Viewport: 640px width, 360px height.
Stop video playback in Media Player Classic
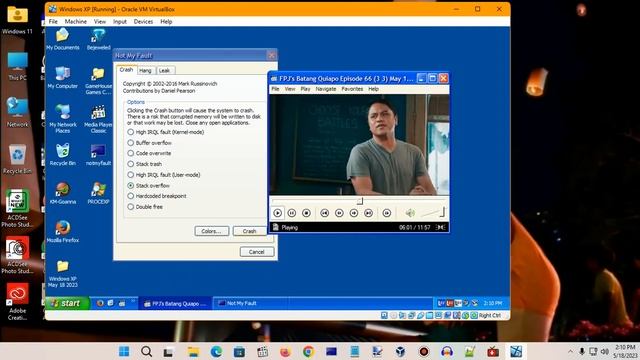coord(307,213)
